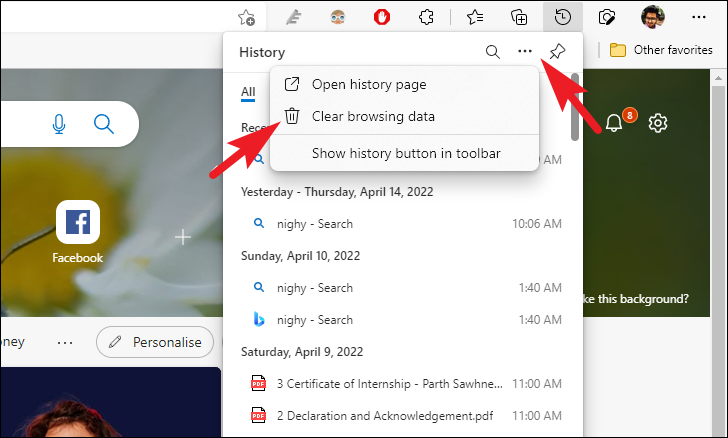Add this page to favorites star icon
The width and height of the screenshot is (728, 438).
click(246, 18)
